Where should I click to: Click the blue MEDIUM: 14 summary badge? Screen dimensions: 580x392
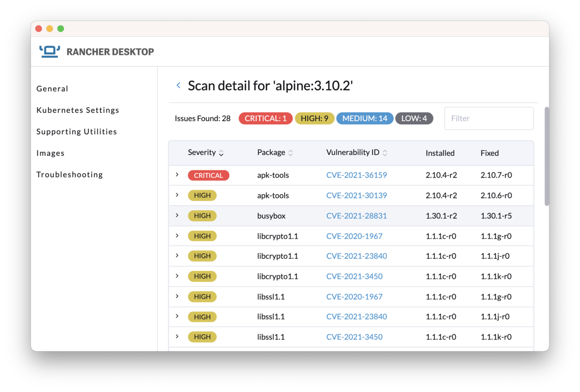365,118
